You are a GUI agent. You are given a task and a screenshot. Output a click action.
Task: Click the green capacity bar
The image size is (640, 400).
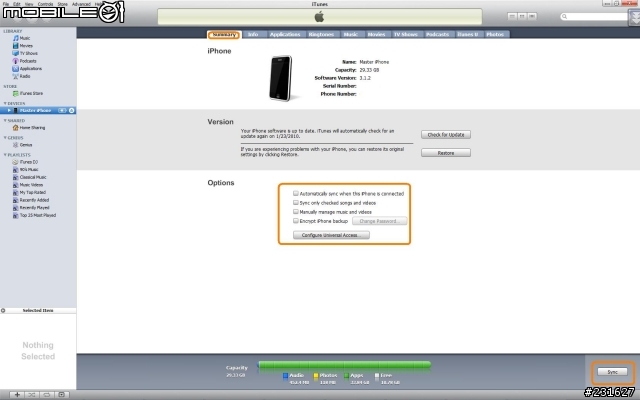(x=344, y=365)
